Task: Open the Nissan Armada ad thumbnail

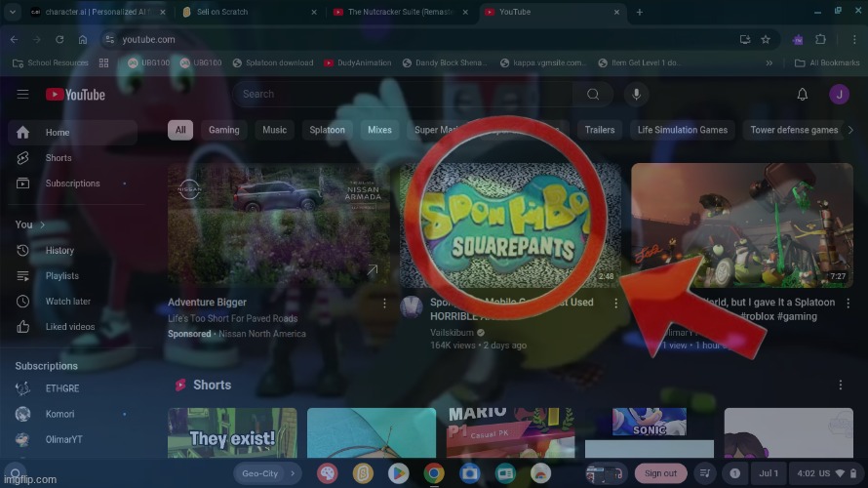Action: (x=279, y=224)
